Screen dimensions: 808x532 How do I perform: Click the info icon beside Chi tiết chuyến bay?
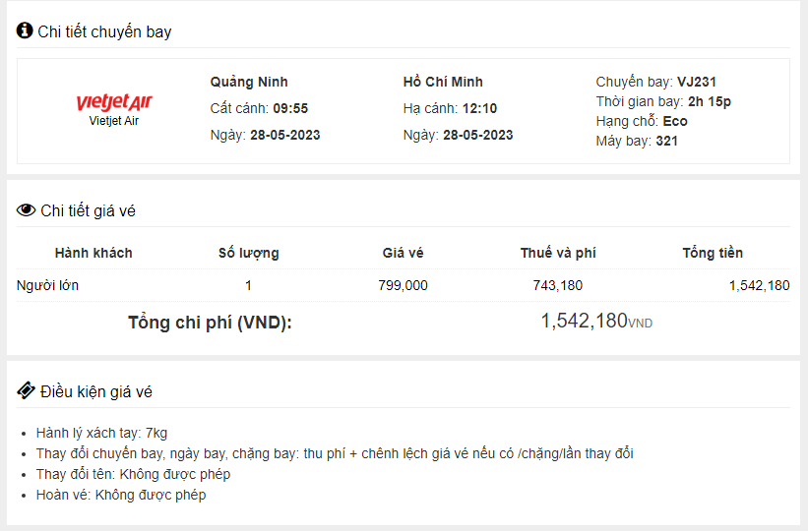pyautogui.click(x=25, y=31)
